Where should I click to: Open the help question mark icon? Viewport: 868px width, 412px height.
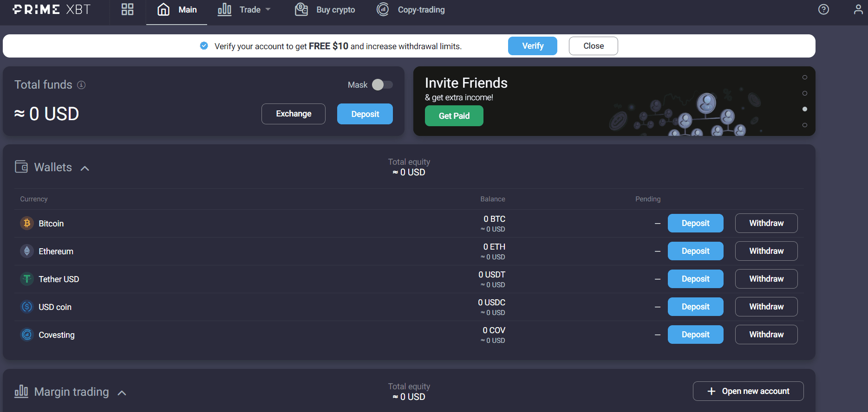click(823, 9)
